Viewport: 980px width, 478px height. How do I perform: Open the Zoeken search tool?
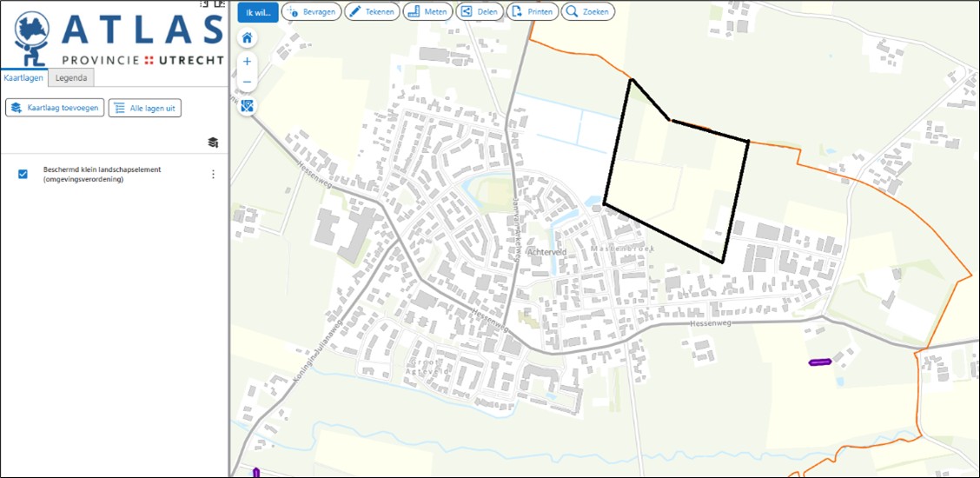pyautogui.click(x=588, y=12)
